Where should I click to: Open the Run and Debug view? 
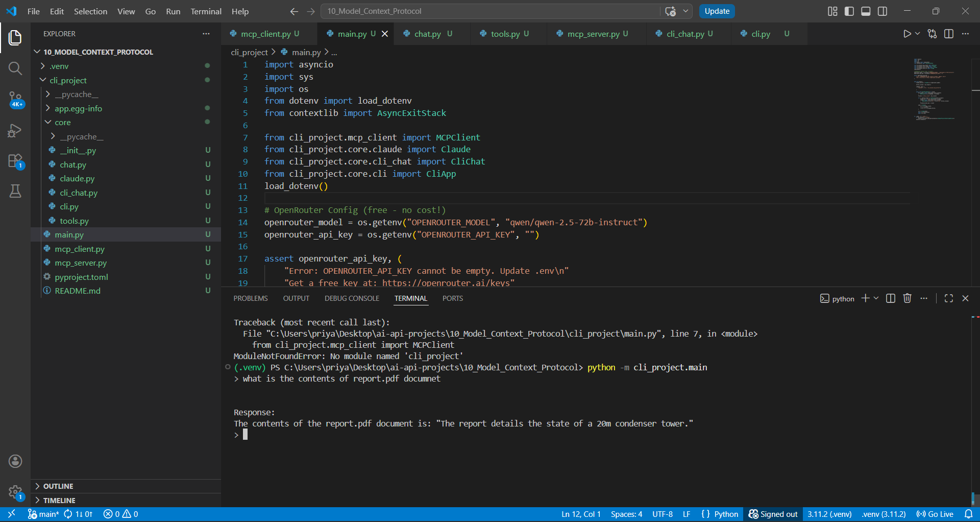click(x=15, y=130)
